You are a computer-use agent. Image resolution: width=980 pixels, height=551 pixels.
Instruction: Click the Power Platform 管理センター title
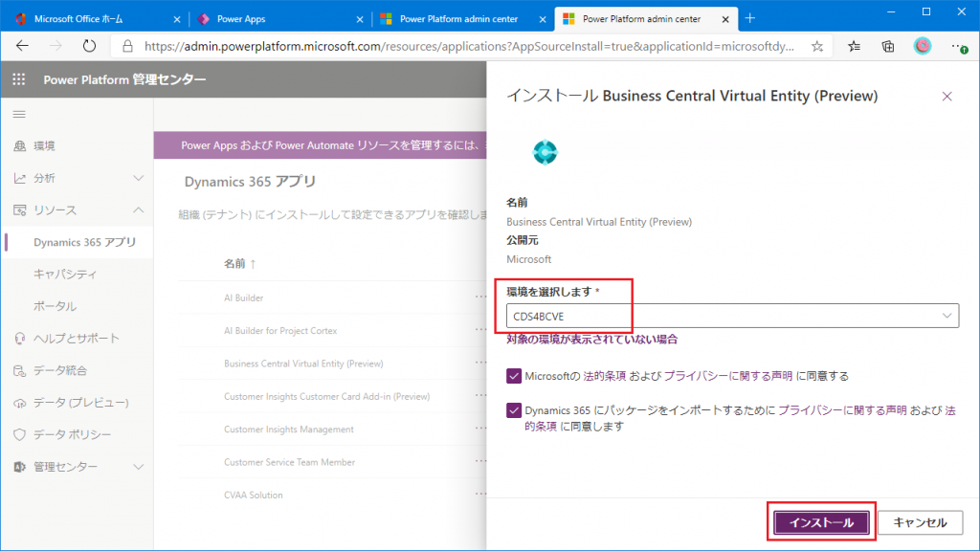click(124, 79)
